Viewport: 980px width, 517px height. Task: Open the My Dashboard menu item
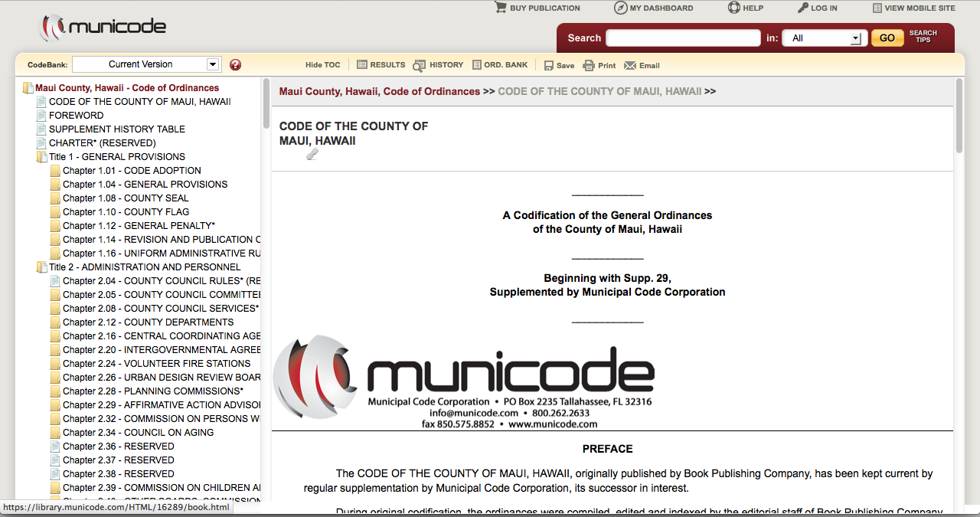click(x=661, y=8)
